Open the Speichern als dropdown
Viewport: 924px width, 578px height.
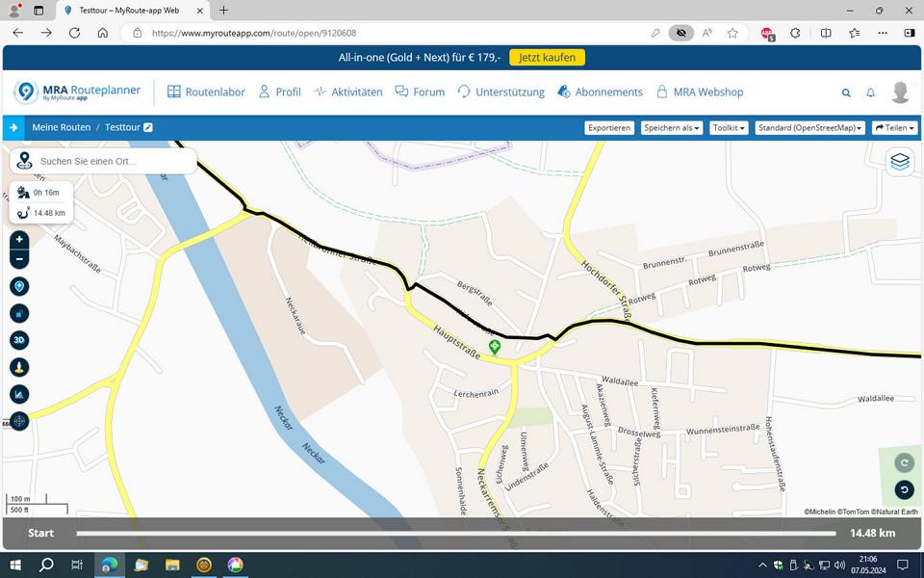pos(672,127)
